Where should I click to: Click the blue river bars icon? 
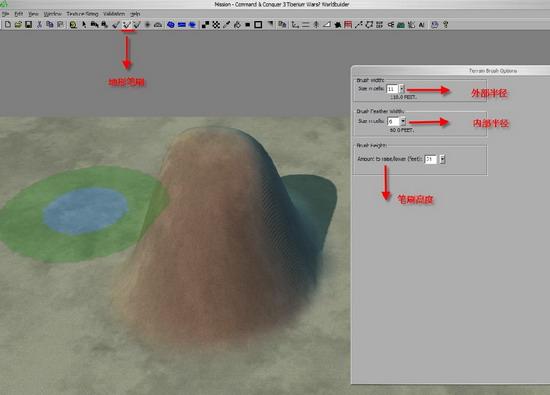[x=182, y=25]
